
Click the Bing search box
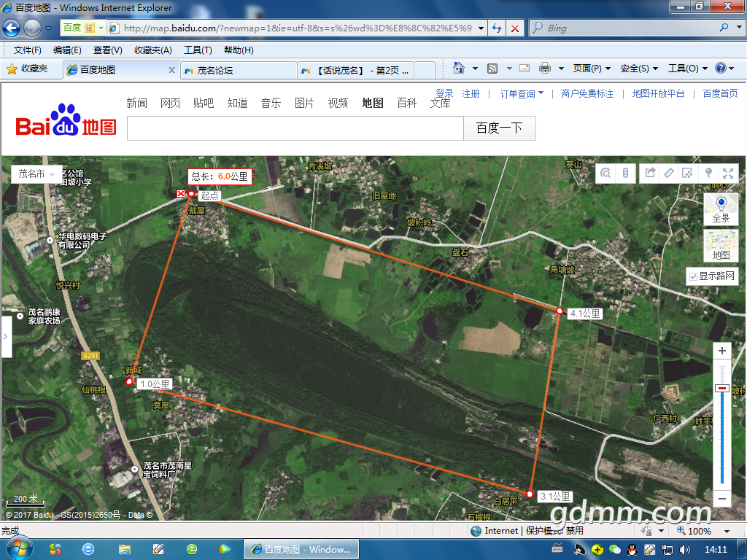click(631, 28)
